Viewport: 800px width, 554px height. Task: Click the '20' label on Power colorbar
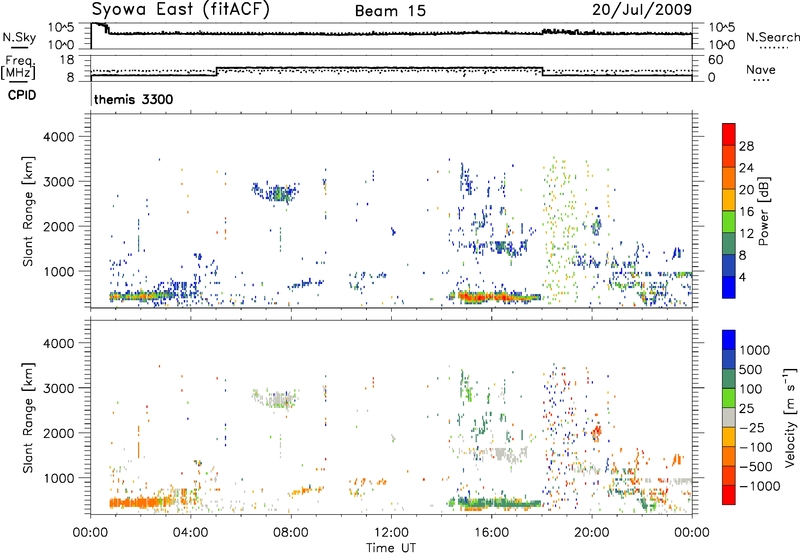[746, 190]
